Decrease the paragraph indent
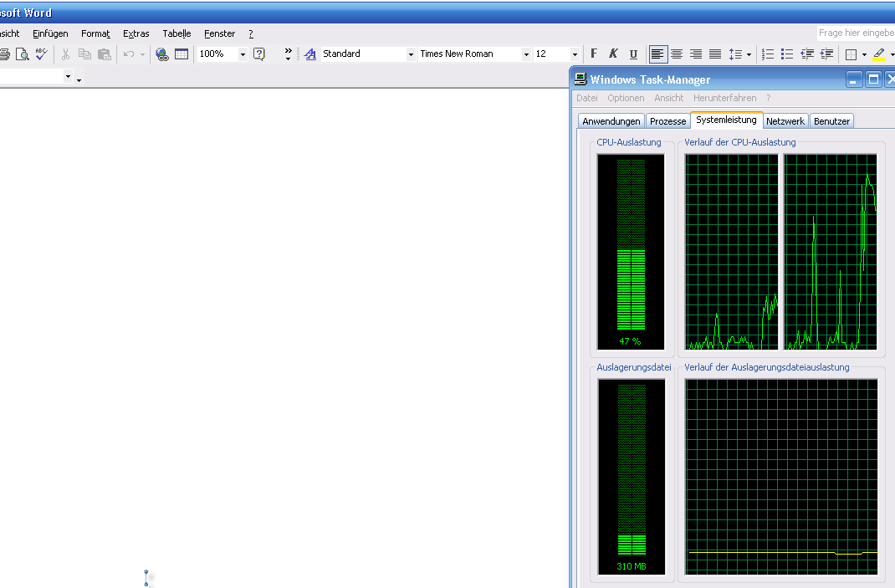 (807, 54)
